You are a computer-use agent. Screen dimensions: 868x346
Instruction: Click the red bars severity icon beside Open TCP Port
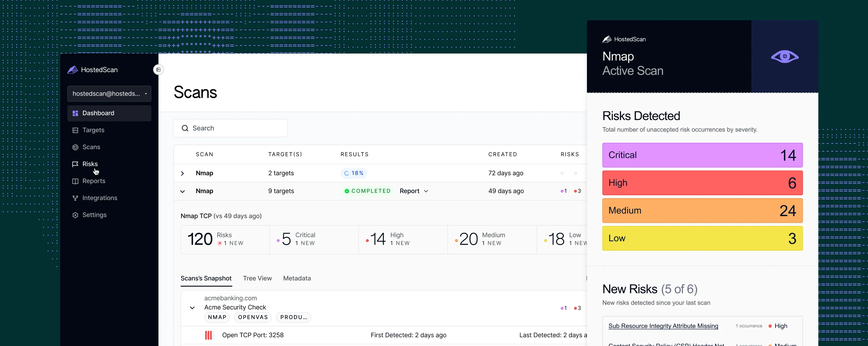coord(209,335)
